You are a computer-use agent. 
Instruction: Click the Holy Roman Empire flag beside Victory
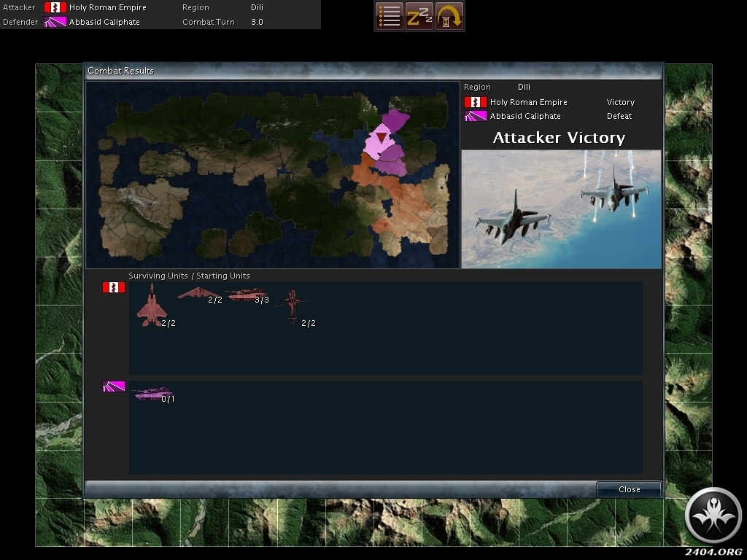(x=475, y=102)
